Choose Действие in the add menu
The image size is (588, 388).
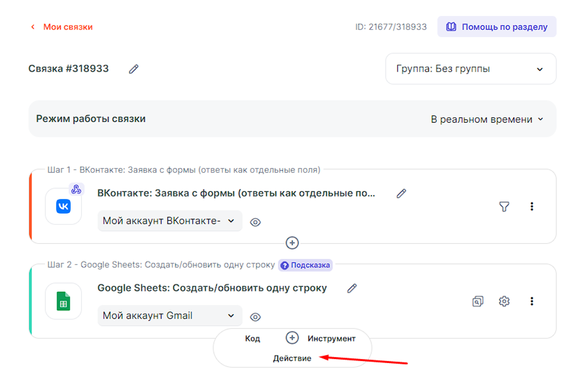[x=292, y=359]
